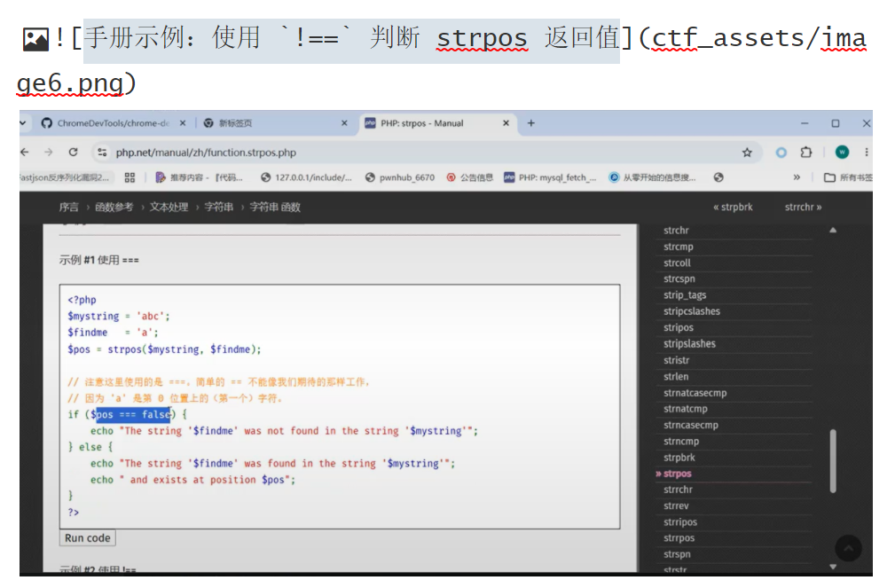
Task: Open the Chrome three-dot menu
Action: 867,152
